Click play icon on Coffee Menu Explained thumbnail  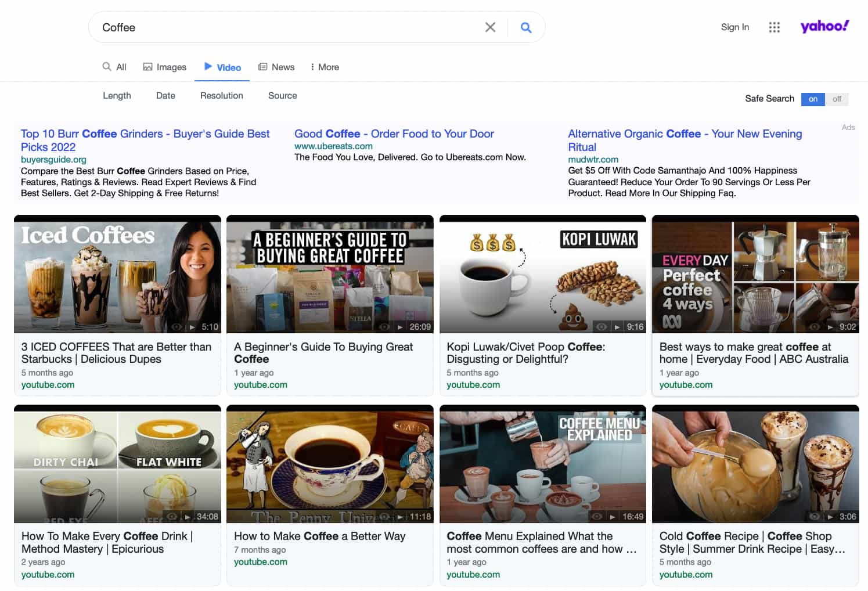[x=613, y=517]
